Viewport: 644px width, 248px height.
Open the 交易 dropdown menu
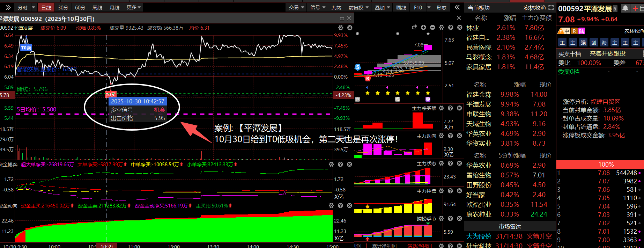[x=296, y=8]
